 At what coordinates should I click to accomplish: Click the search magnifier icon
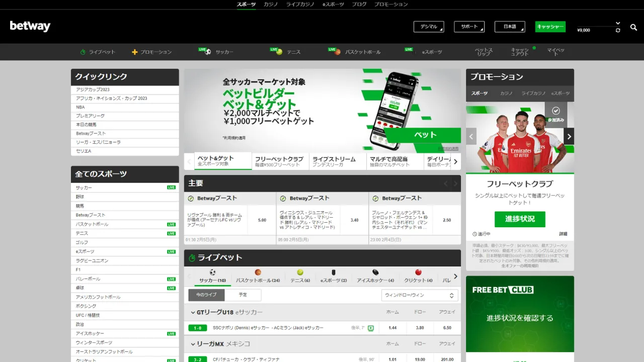tap(633, 27)
